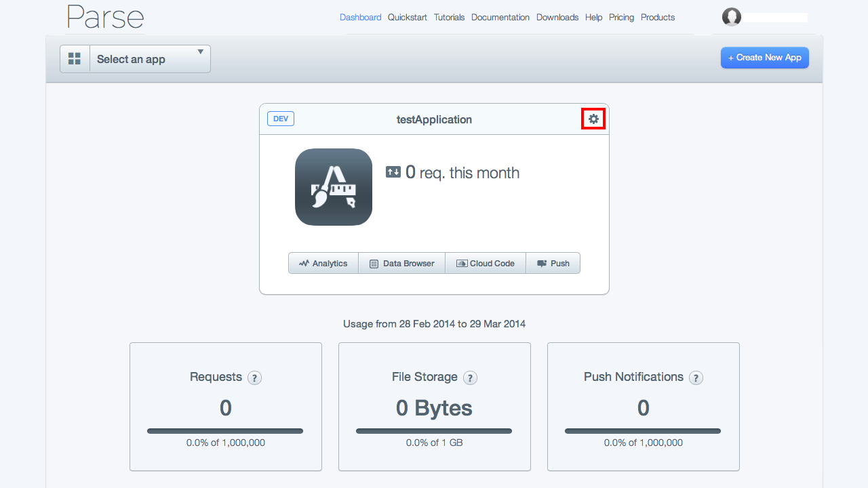The height and width of the screenshot is (488, 868).
Task: Open the Documentation nav link
Action: pyautogui.click(x=500, y=18)
